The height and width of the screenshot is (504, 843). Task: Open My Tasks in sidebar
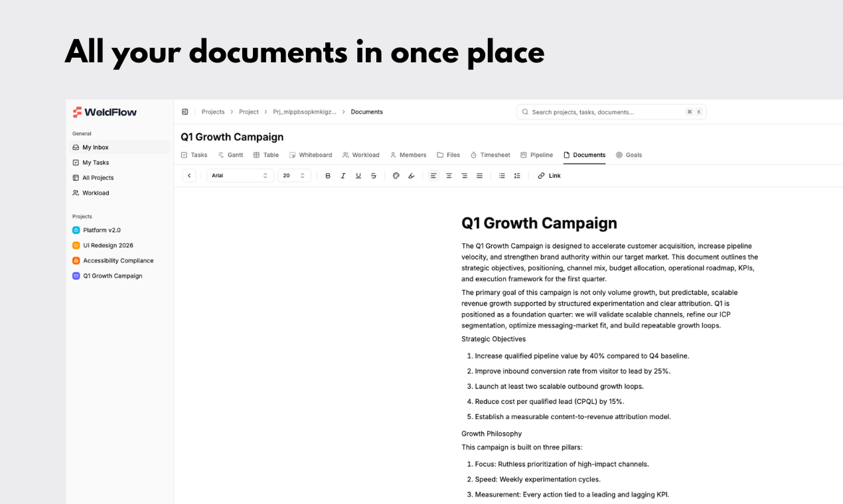coord(119,162)
